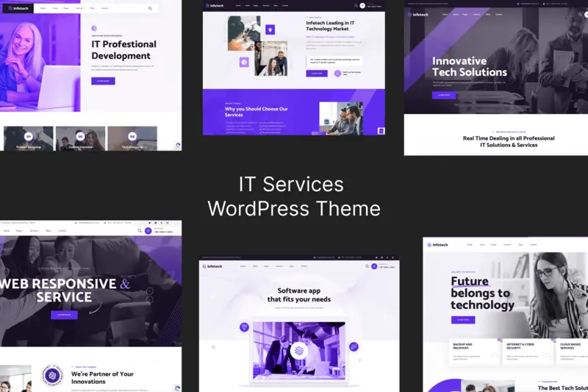Viewport: 588px width, 392px height.
Task: Click circular purple badge left of laptop mockup
Action: tap(244, 327)
